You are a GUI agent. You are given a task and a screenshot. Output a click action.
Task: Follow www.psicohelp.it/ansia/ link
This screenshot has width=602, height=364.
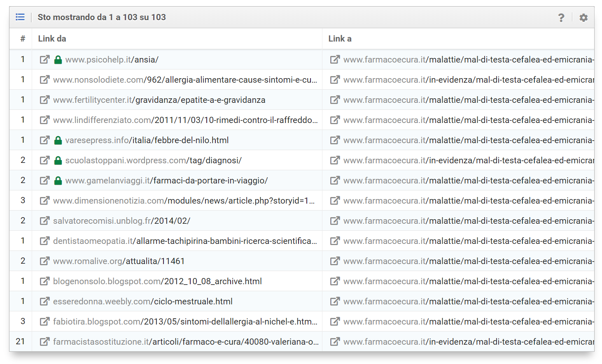[x=112, y=60]
